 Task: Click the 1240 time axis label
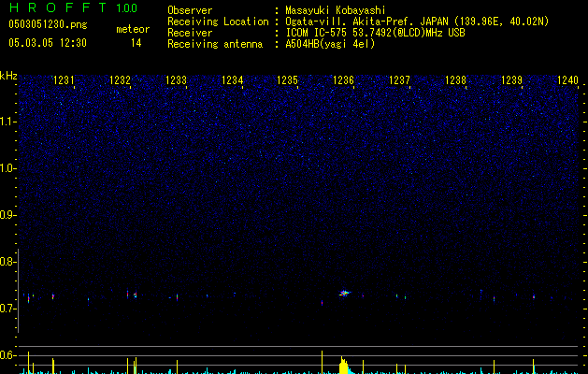(x=568, y=79)
